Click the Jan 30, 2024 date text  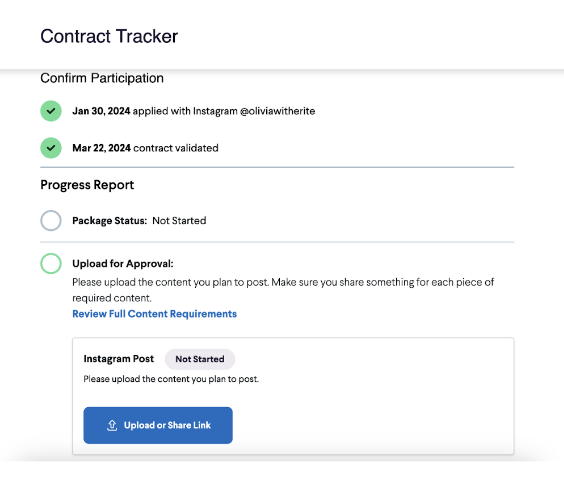[101, 111]
